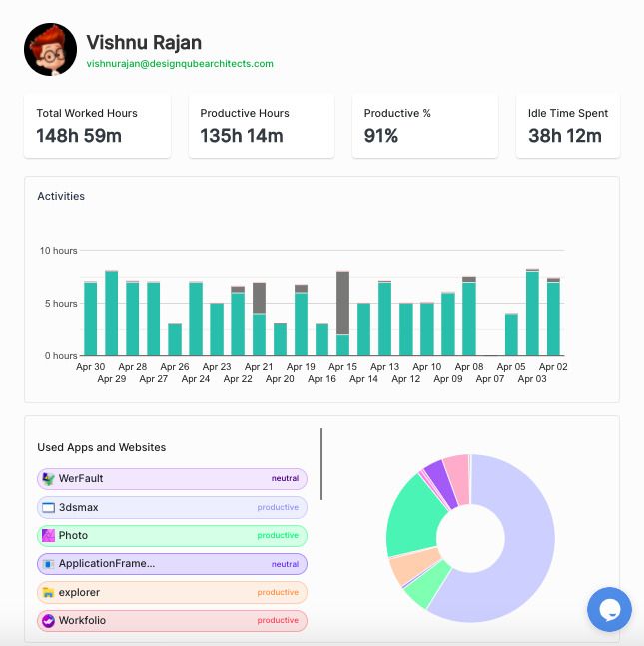Image resolution: width=644 pixels, height=646 pixels.
Task: Open the vishnurajan@designqubearchitects.com email link
Action: [180, 64]
